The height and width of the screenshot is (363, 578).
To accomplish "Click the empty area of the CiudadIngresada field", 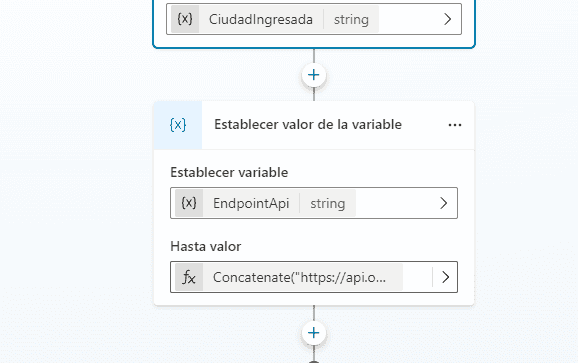I will pos(409,19).
